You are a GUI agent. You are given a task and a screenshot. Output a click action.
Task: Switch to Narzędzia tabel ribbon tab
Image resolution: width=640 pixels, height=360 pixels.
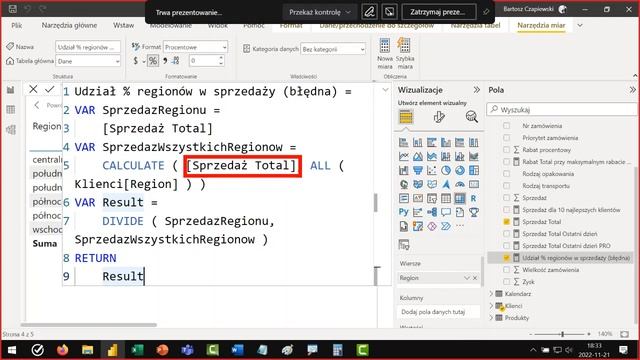475,25
